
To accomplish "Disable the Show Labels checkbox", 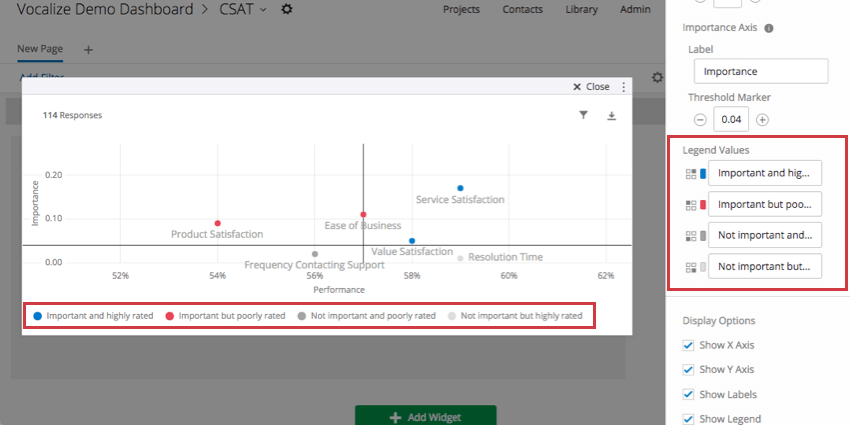I will (x=688, y=394).
